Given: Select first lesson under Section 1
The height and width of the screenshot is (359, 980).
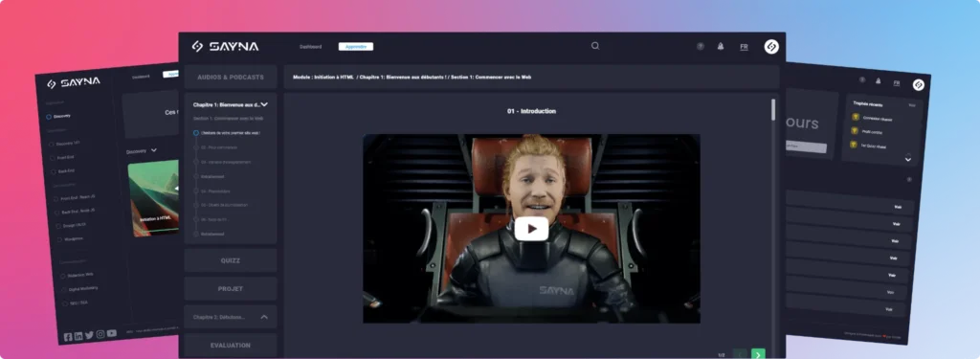Looking at the screenshot, I should [x=227, y=133].
